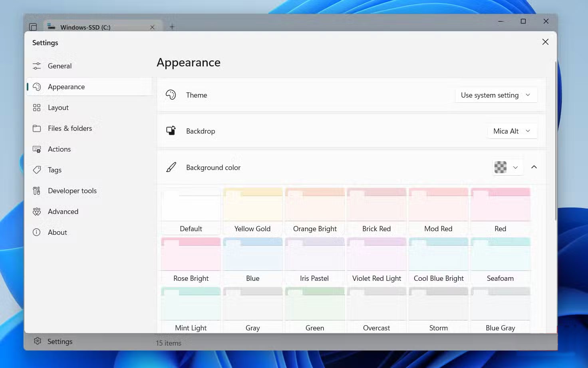The height and width of the screenshot is (368, 588).
Task: Open the Backdrop dropdown showing Mica Alt
Action: [x=512, y=131]
